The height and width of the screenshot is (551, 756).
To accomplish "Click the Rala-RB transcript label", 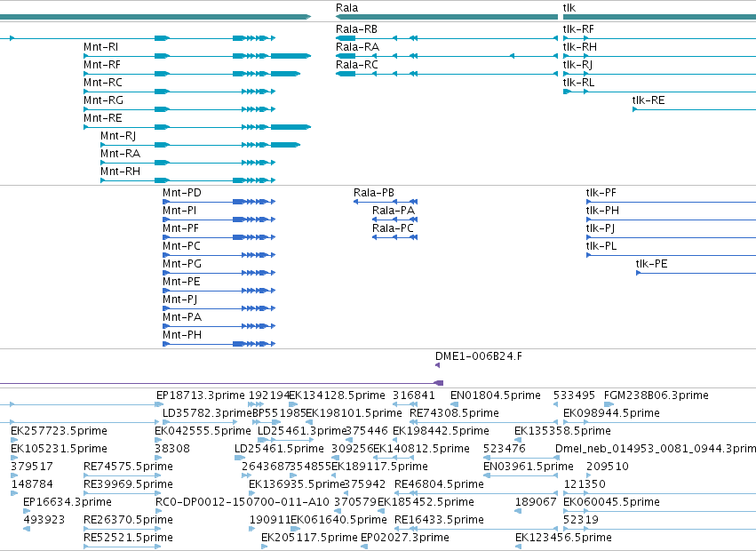I will coord(356,29).
